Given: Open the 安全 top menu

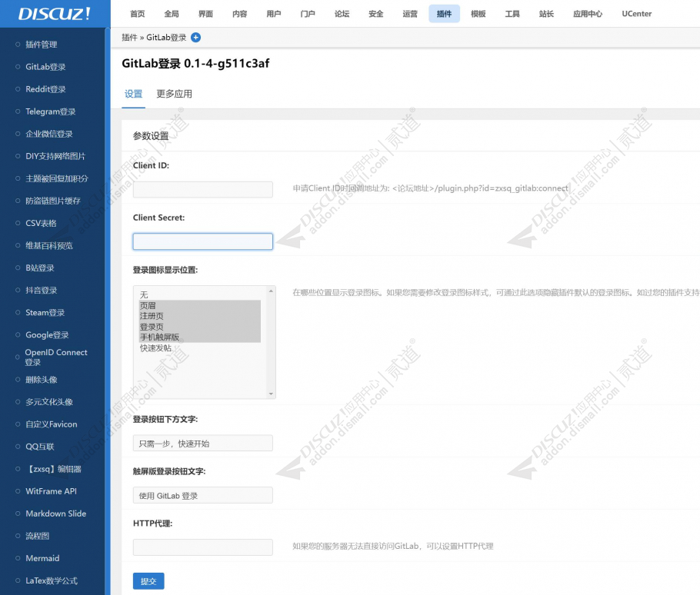Looking at the screenshot, I should 376,14.
